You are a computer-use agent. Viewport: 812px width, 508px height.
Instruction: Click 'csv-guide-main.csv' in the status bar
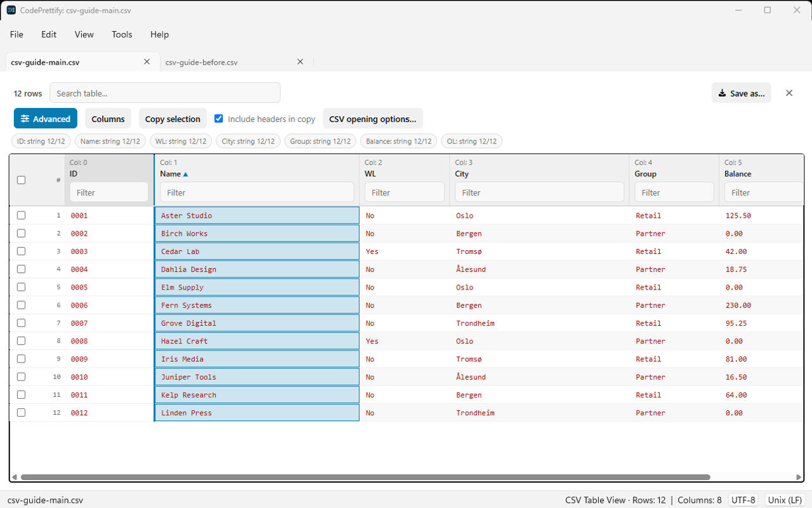point(45,500)
